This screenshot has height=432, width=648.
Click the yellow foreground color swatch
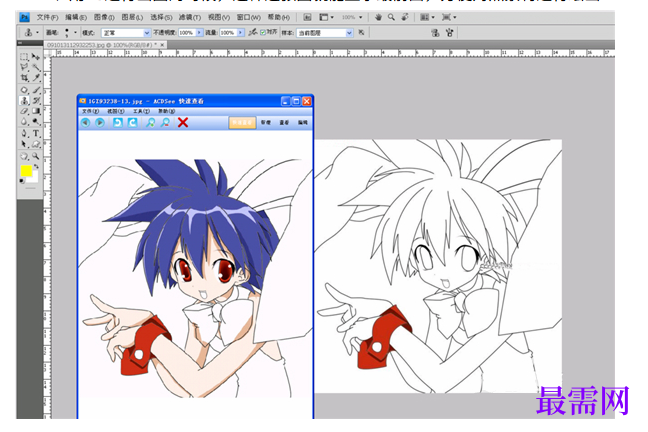tap(26, 171)
